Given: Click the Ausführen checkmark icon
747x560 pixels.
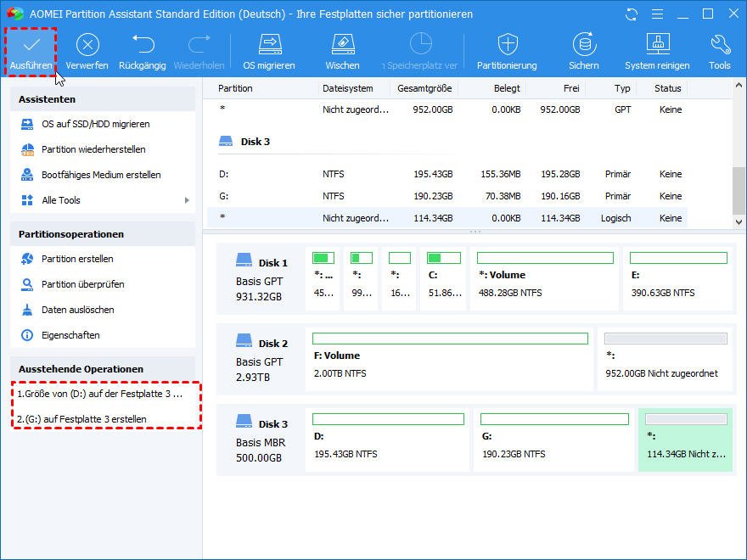Looking at the screenshot, I should coord(31,44).
